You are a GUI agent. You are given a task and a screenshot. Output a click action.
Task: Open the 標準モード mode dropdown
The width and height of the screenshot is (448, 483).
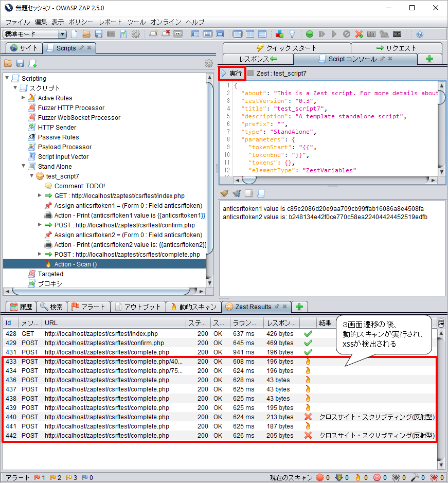click(x=35, y=34)
